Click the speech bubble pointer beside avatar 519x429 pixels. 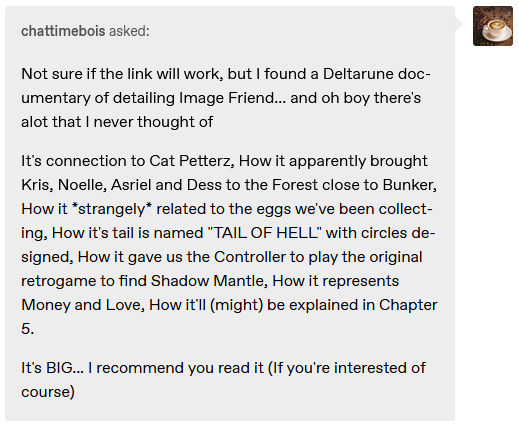pos(458,24)
